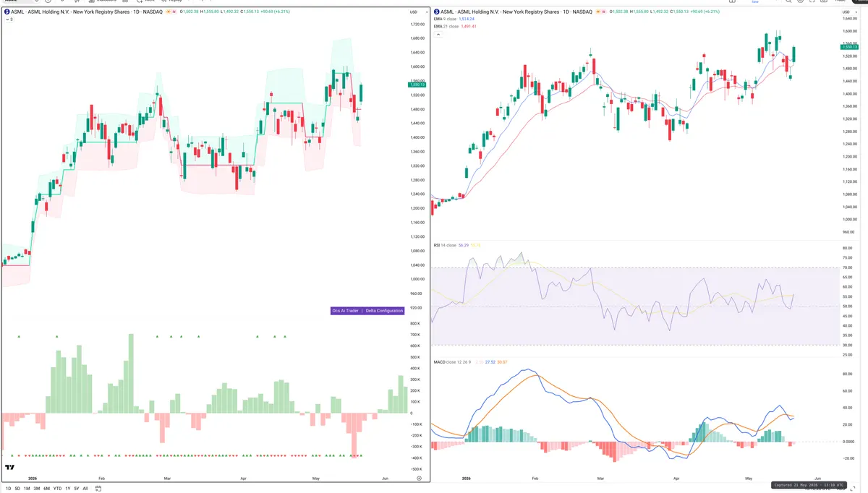
Task: Click left chart current price label 1,550.13
Action: tap(417, 85)
